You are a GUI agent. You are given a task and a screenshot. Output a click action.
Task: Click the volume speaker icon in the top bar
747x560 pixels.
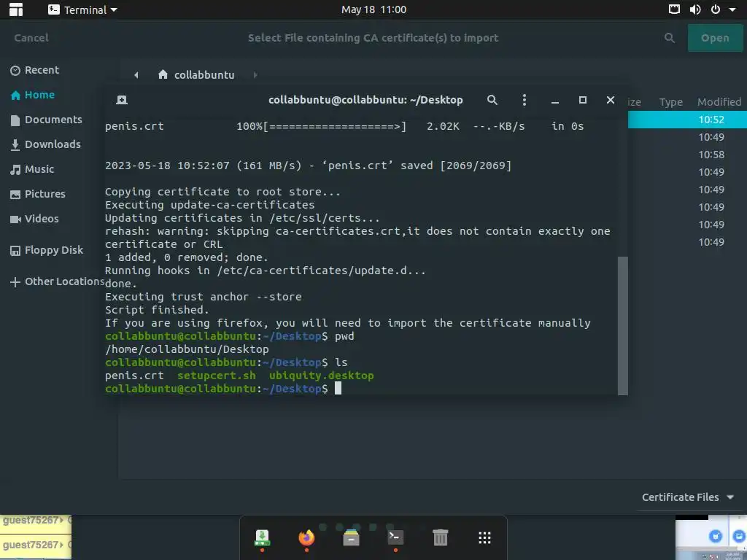(x=695, y=9)
